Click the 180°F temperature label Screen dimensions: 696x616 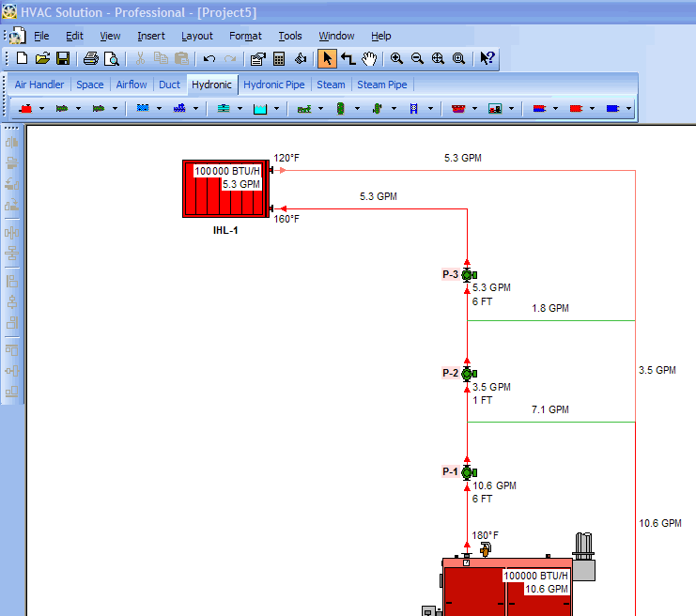tap(485, 535)
